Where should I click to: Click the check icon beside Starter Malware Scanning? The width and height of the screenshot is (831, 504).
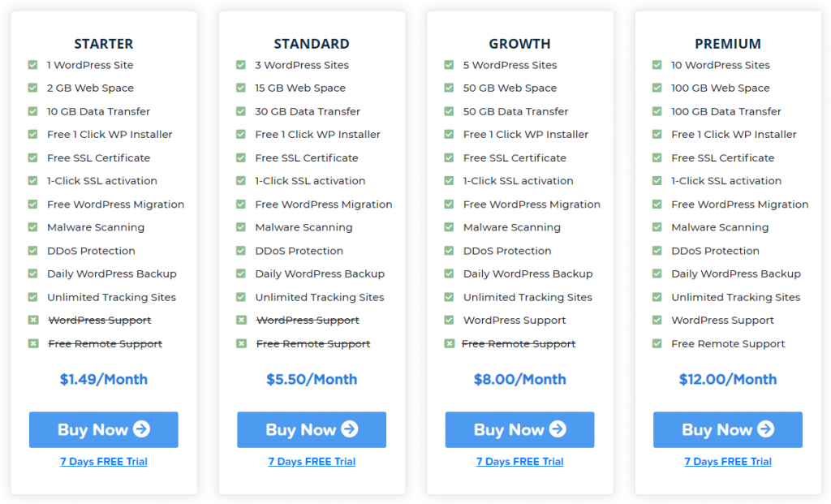(x=32, y=227)
